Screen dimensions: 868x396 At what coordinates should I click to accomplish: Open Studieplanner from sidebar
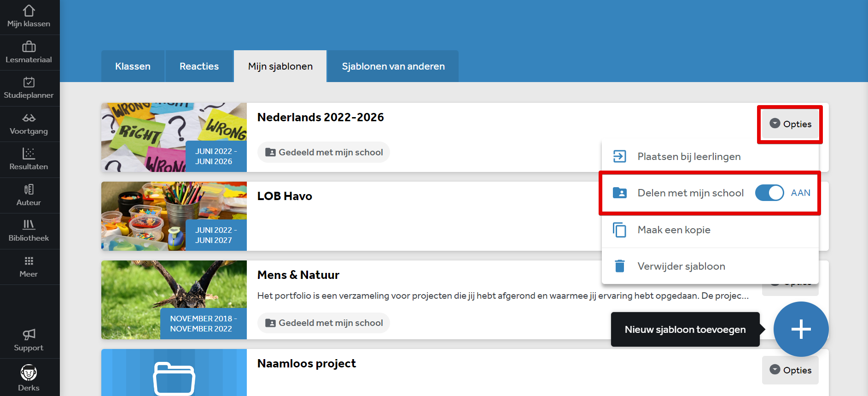(29, 88)
